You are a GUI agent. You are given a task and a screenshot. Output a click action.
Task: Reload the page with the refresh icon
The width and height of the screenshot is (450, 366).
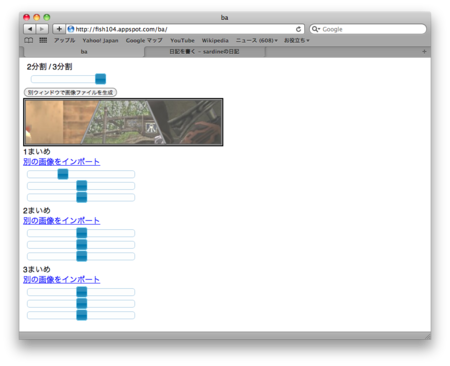(x=298, y=29)
